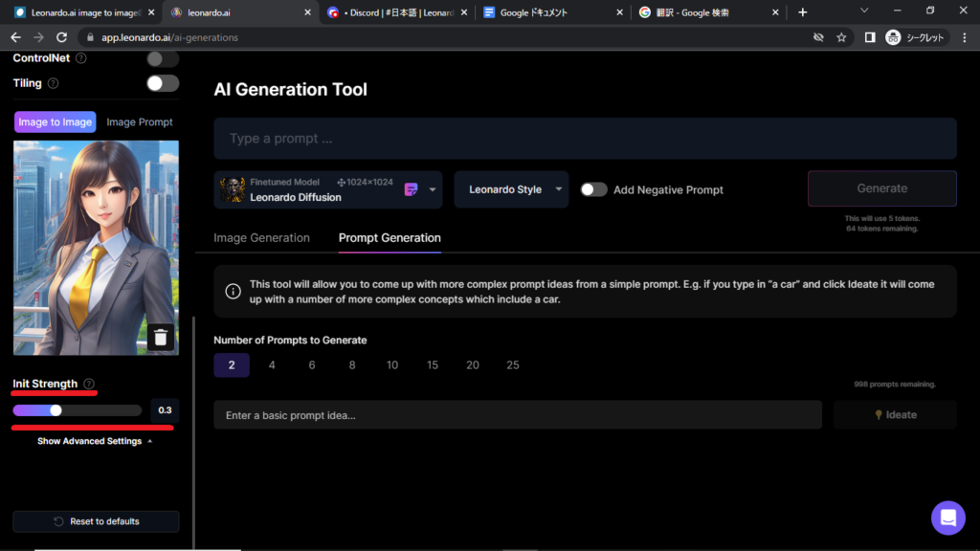
Task: Select 10 prompts to generate
Action: click(x=392, y=365)
